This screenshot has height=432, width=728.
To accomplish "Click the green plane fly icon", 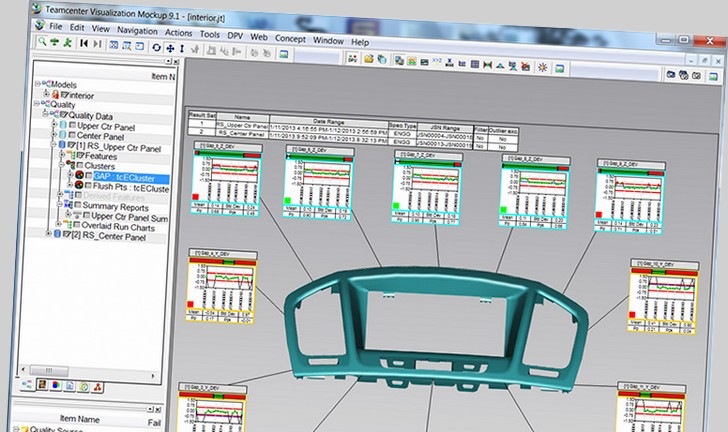I will tap(55, 42).
